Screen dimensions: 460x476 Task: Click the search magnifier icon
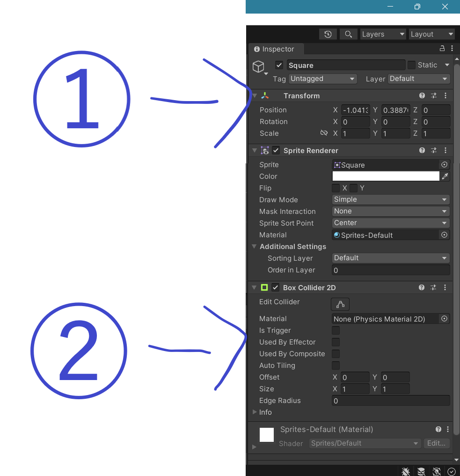click(x=348, y=34)
